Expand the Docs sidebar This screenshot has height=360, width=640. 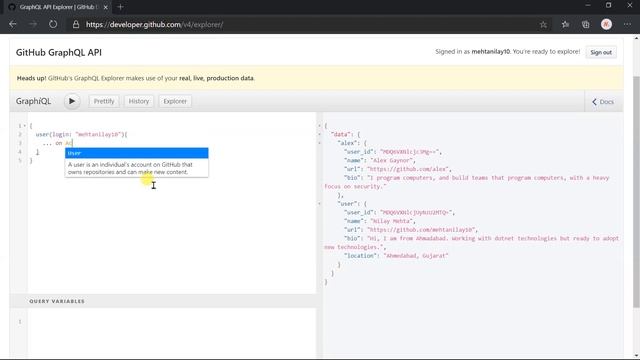tap(603, 102)
